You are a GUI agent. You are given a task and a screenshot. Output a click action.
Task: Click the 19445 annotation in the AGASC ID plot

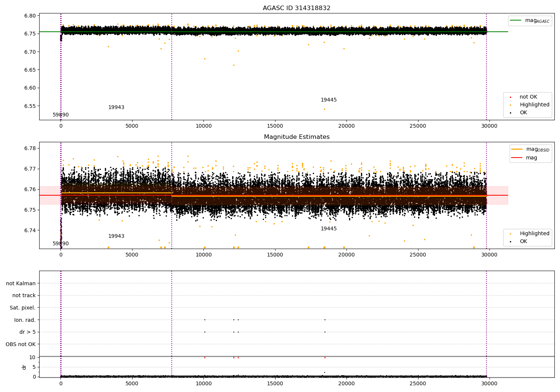click(x=329, y=100)
